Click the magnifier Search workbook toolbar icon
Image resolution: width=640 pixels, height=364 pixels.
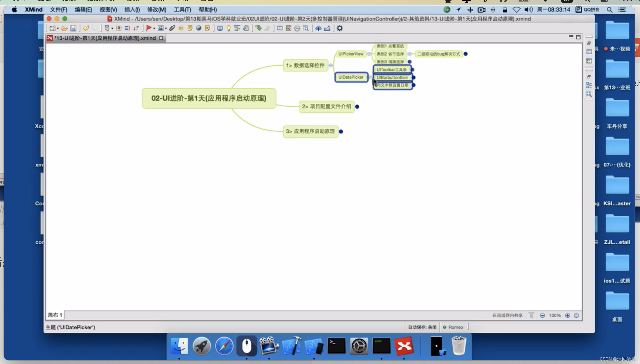(306, 28)
